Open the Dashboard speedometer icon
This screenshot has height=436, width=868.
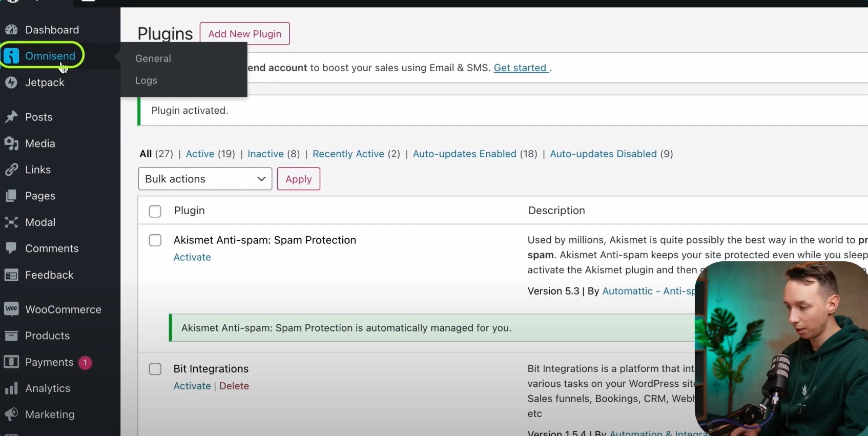11,30
